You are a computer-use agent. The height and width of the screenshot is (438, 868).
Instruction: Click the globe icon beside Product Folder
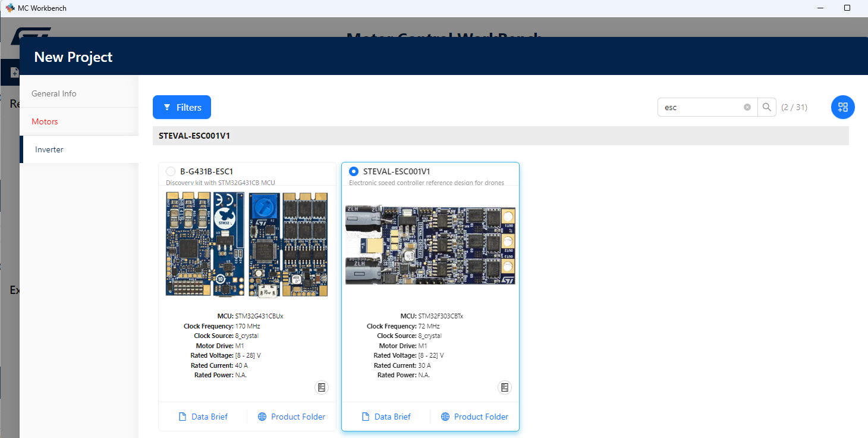(262, 417)
